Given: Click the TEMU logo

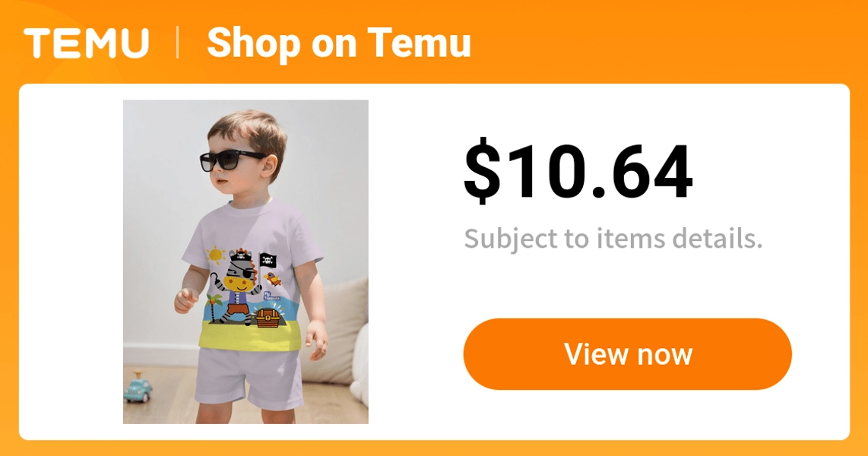Looking at the screenshot, I should (x=87, y=43).
